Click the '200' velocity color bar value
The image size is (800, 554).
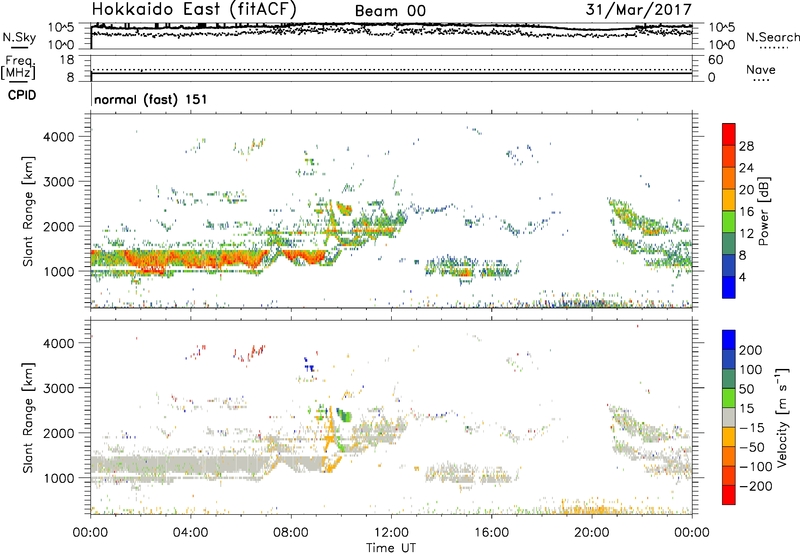tap(751, 350)
